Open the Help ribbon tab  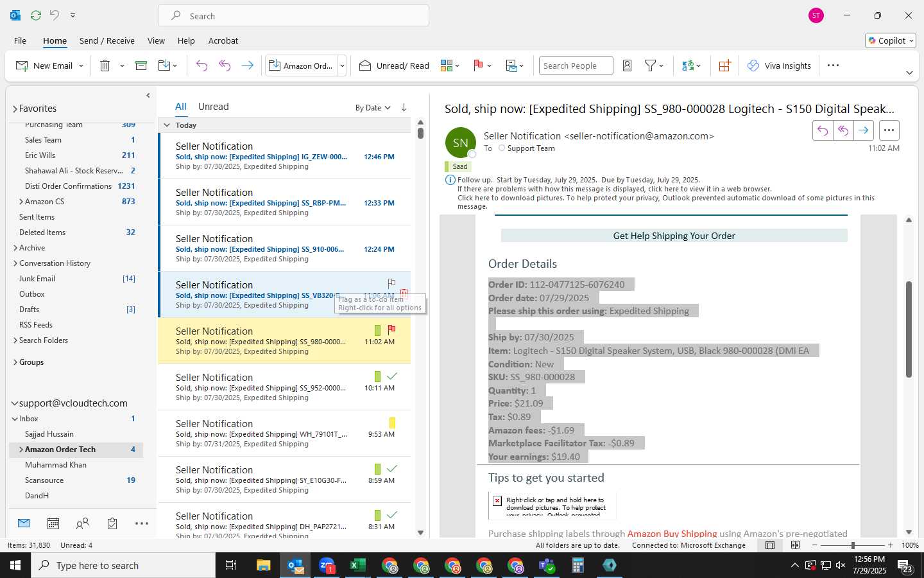(186, 40)
